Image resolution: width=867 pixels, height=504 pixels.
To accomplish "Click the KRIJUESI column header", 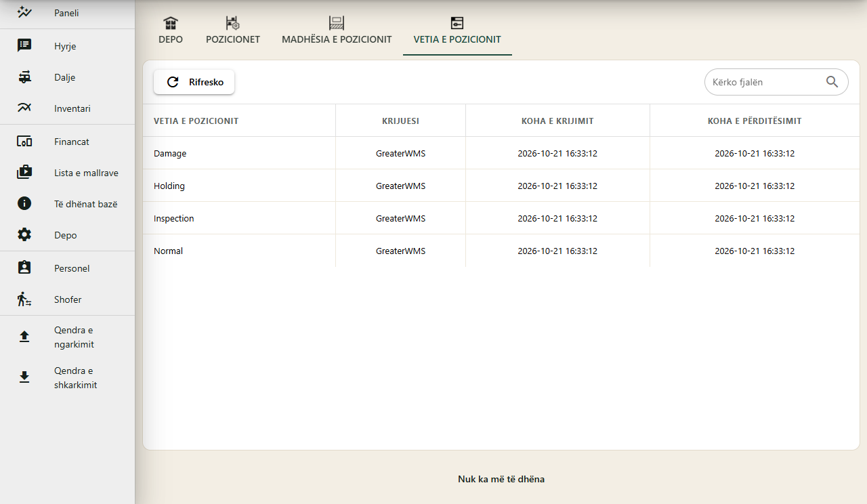I will pyautogui.click(x=400, y=121).
